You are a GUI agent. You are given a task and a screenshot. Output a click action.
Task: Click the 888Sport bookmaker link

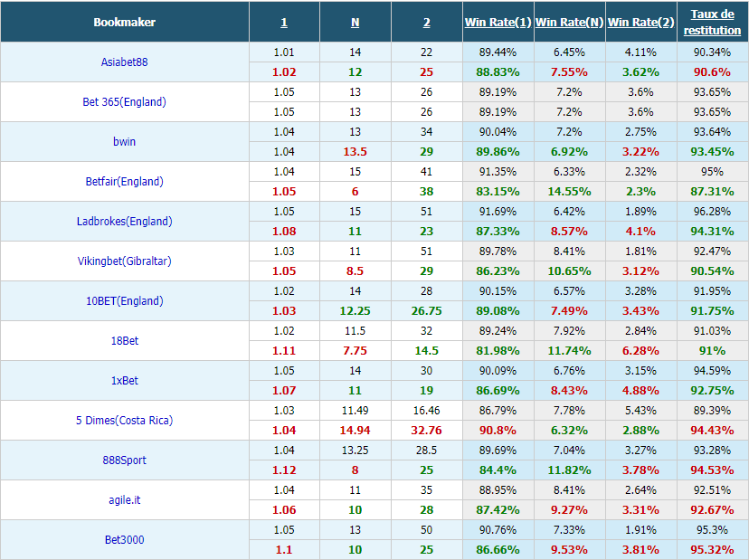[x=124, y=460]
